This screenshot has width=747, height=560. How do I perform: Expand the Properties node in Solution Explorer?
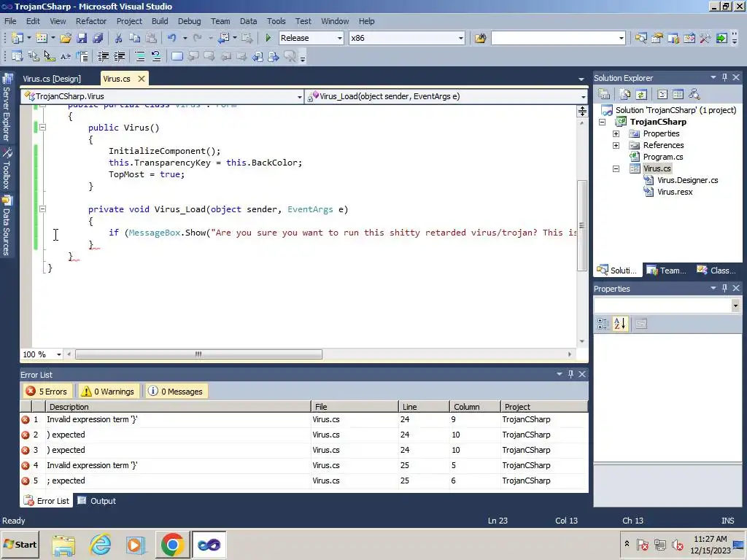click(616, 134)
